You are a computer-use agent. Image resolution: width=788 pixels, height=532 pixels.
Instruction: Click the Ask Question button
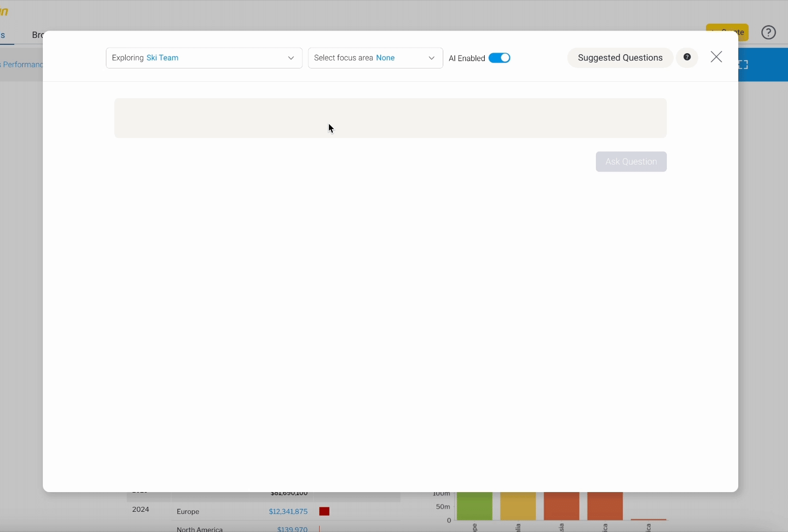pyautogui.click(x=631, y=162)
